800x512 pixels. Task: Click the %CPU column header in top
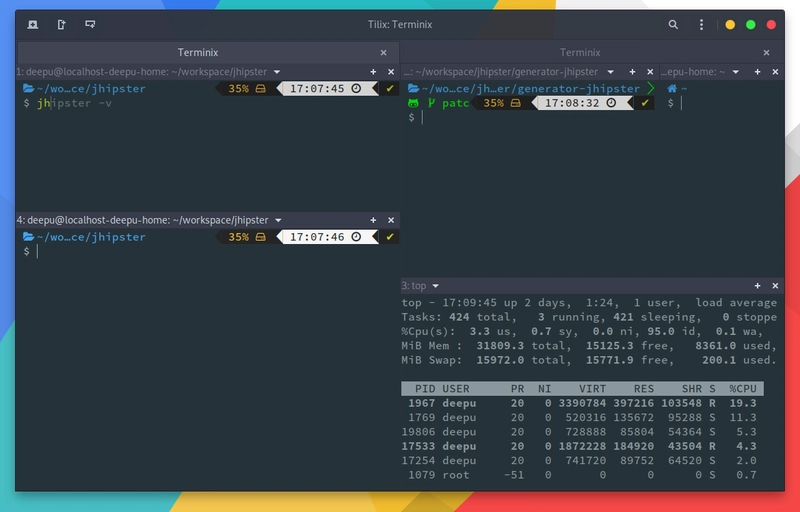click(743, 389)
